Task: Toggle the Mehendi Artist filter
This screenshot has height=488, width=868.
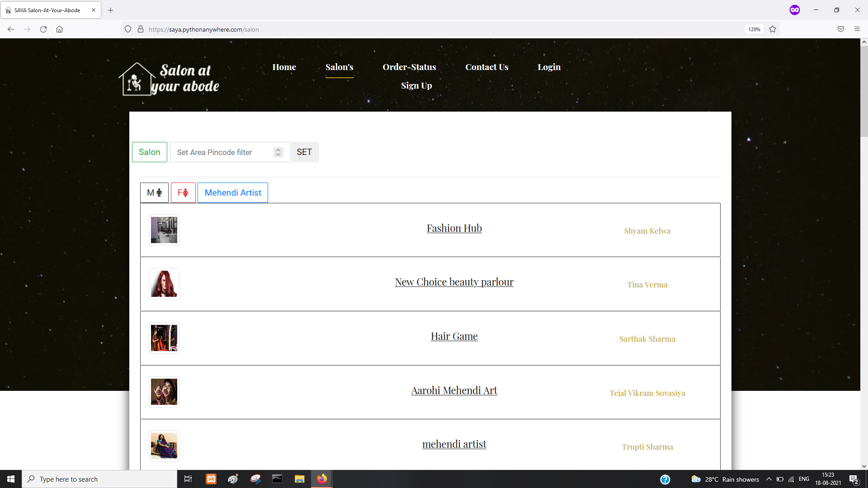Action: [x=233, y=193]
